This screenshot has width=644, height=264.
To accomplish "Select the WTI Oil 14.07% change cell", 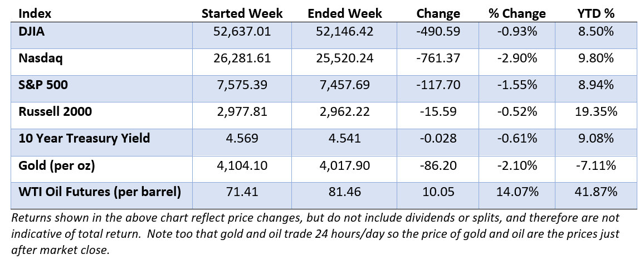I will [516, 195].
